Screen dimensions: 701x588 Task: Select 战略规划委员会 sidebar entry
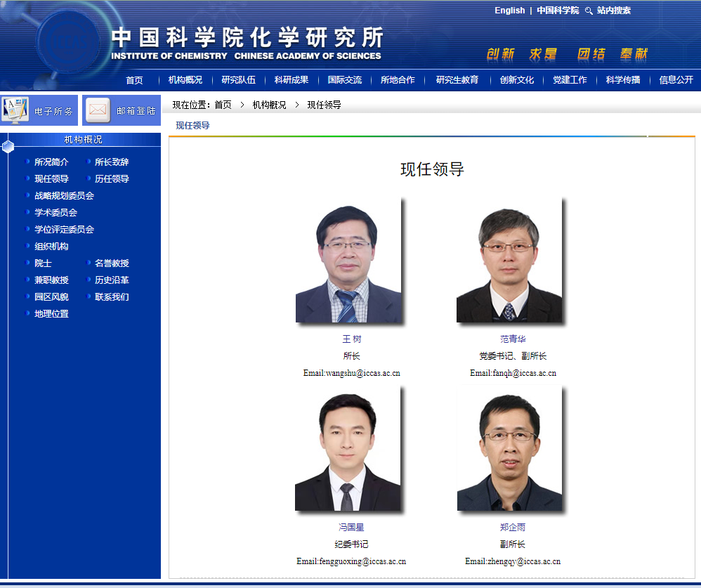tap(64, 196)
